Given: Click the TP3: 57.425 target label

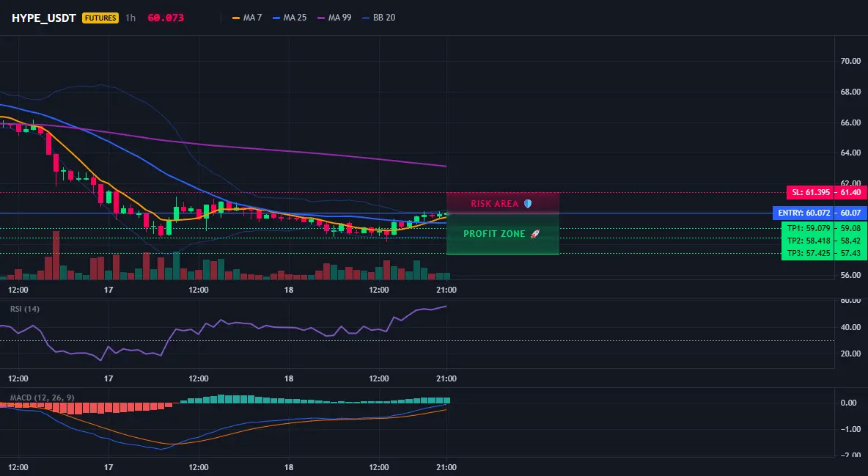Looking at the screenshot, I should click(x=808, y=253).
